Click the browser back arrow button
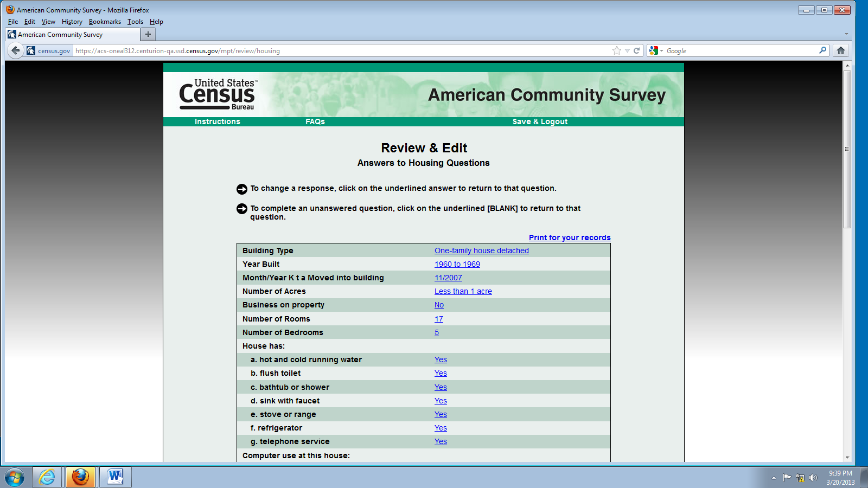868x488 pixels. point(16,50)
